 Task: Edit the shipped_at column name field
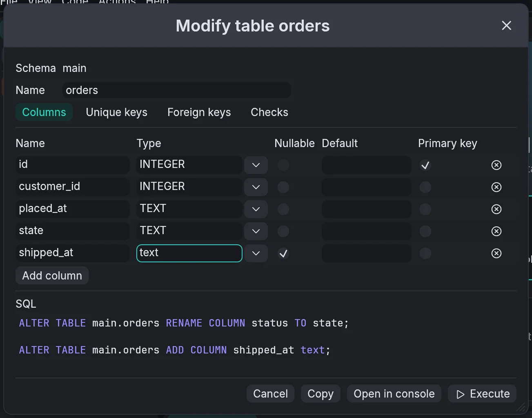[73, 253]
